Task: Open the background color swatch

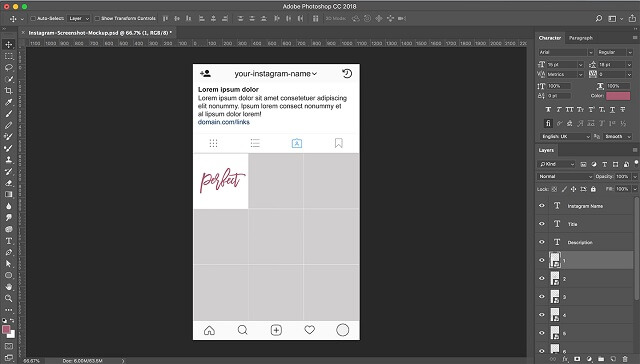Action: [12, 335]
